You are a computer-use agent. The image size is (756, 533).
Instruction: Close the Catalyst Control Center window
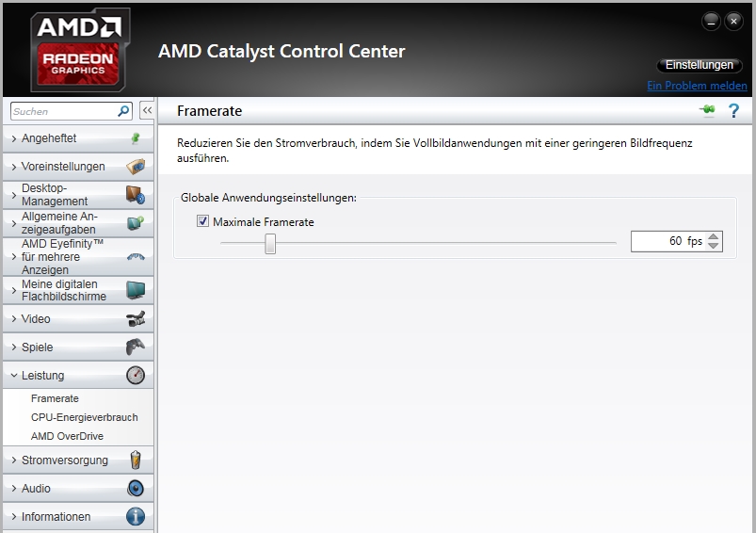(733, 22)
